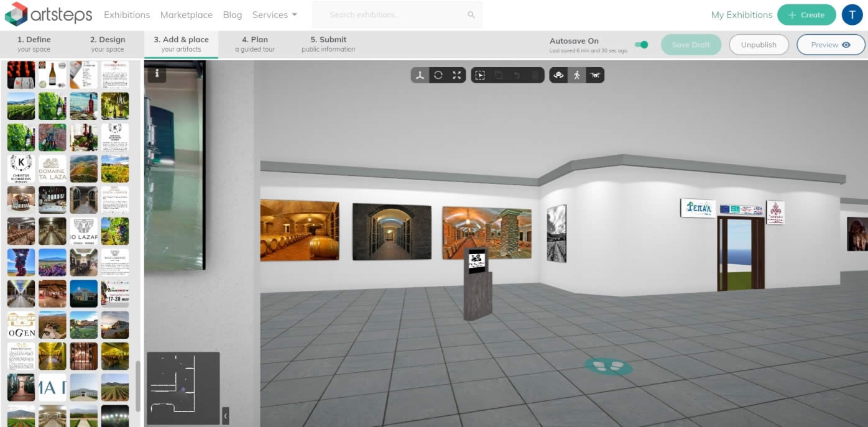868x427 pixels.
Task: Click the artifact list vertical scrollbar
Action: [x=138, y=385]
